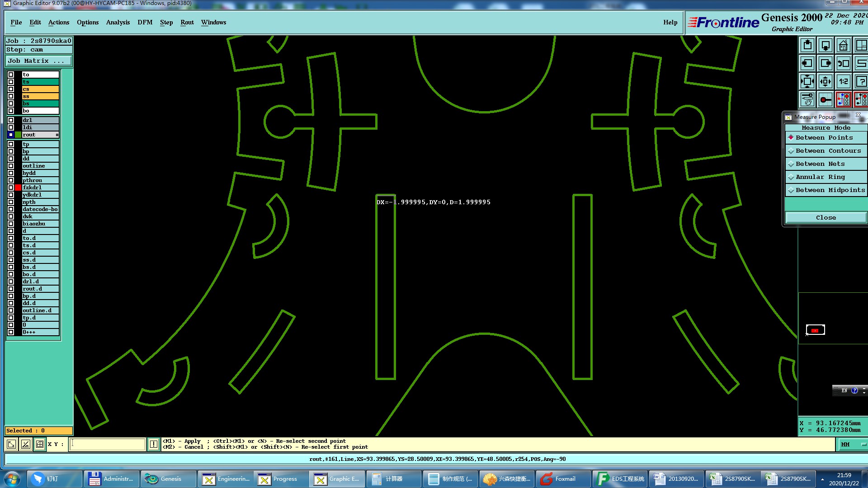Click the home view icon
Image resolution: width=868 pixels, height=488 pixels.
point(843,45)
